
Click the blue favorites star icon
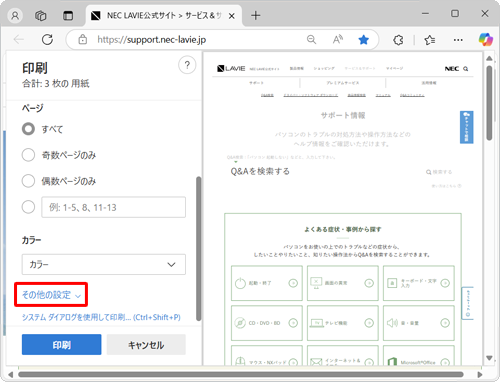click(x=363, y=40)
